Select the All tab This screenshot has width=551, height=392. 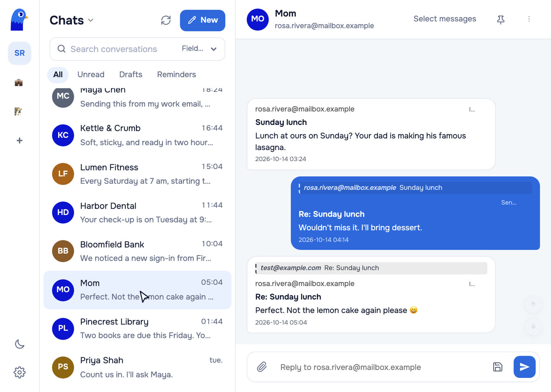58,75
